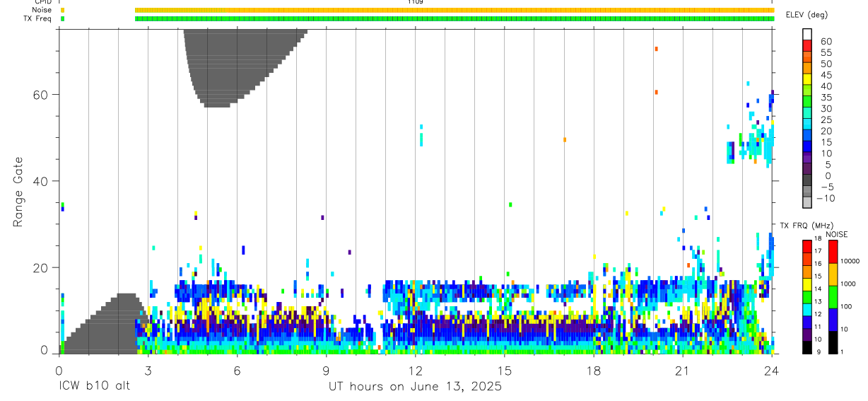This screenshot has width=868, height=401.
Task: Click the red segment of ELEV color bar
Action: click(x=808, y=46)
